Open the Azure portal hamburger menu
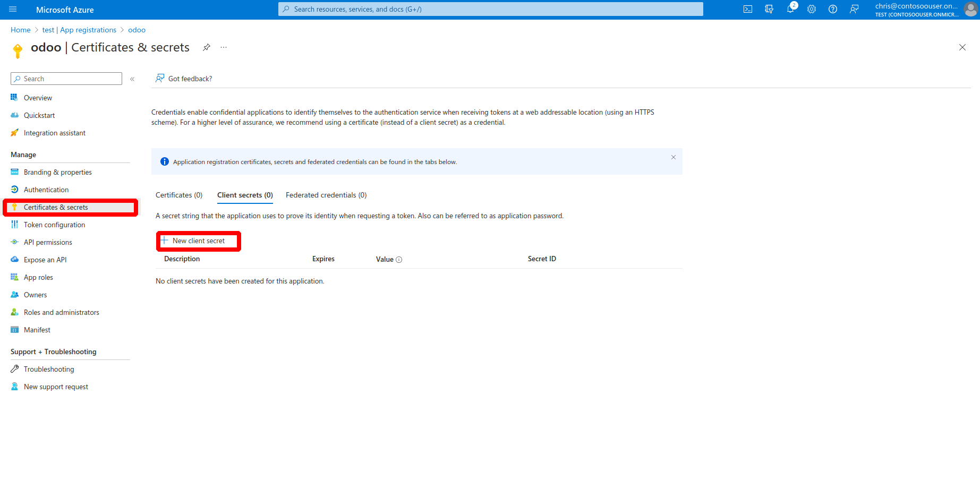980x497 pixels. [13, 10]
